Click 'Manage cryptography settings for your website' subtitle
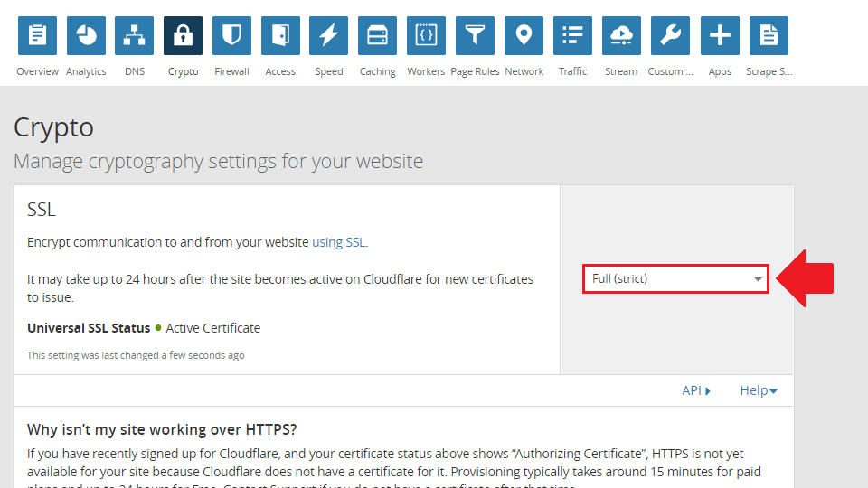This screenshot has width=868, height=488. tap(218, 161)
